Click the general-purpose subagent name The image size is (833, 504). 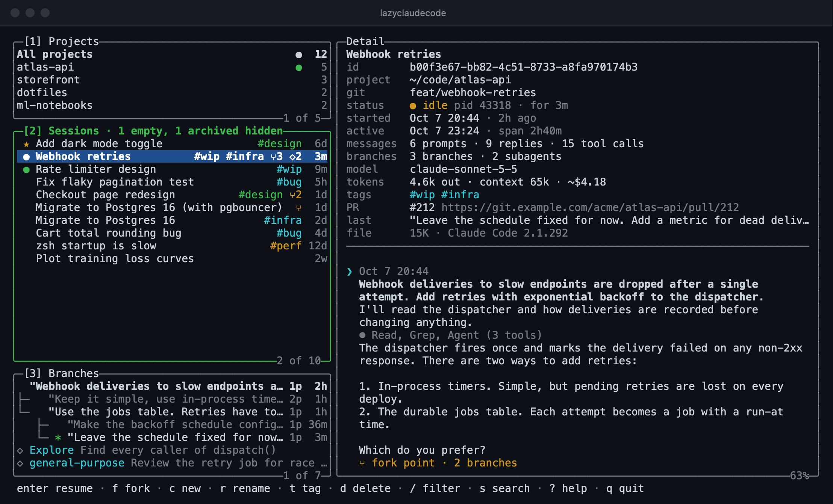click(77, 463)
